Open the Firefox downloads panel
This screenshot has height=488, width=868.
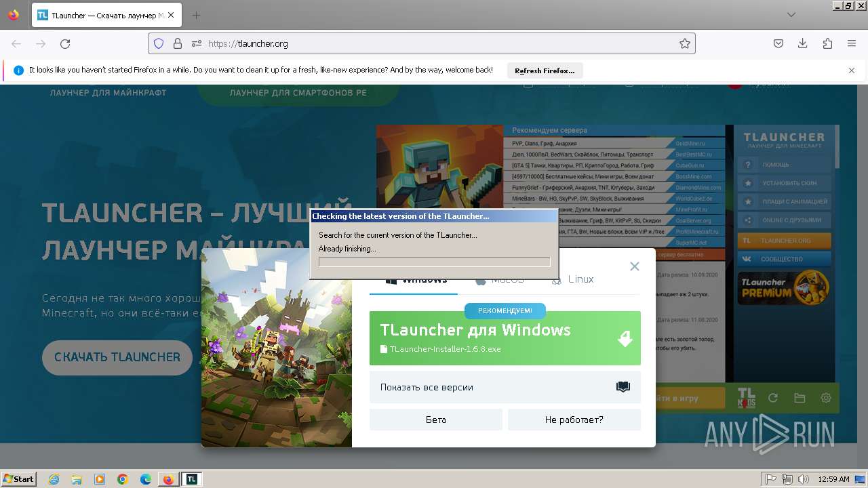(x=803, y=43)
